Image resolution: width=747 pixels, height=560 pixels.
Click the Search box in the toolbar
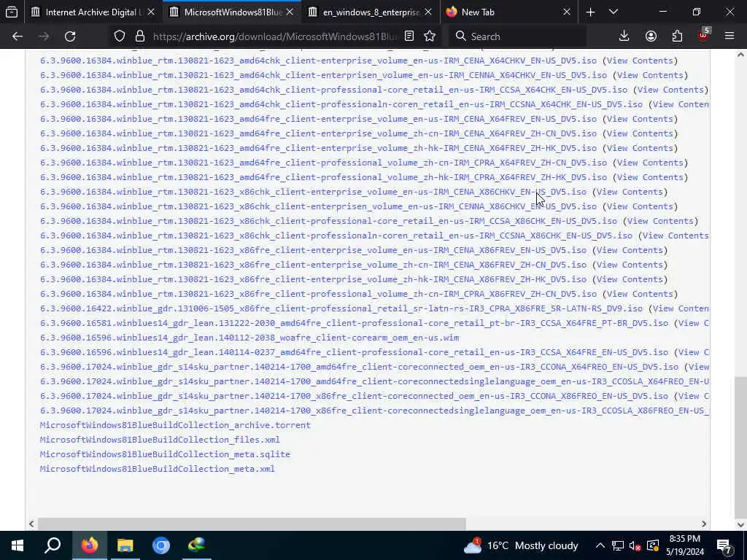(517, 36)
